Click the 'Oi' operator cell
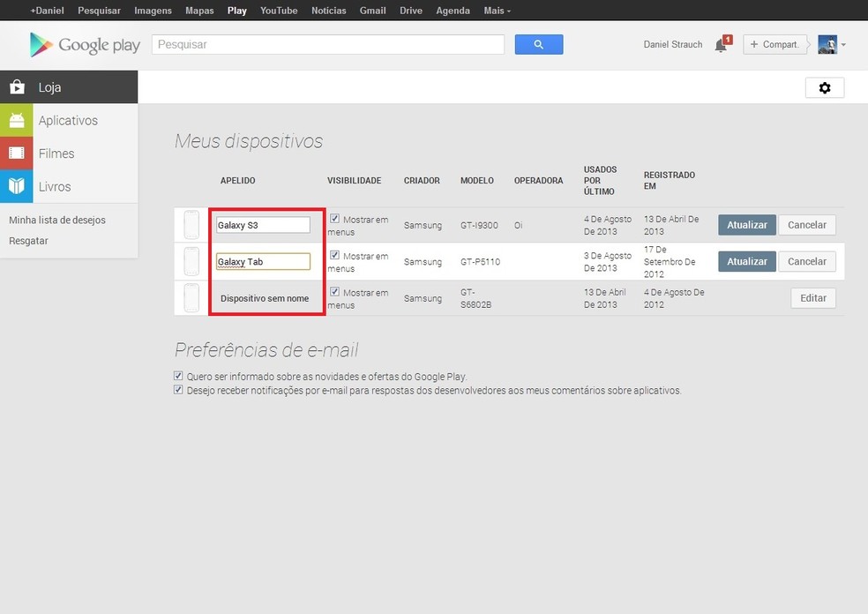 [x=518, y=225]
